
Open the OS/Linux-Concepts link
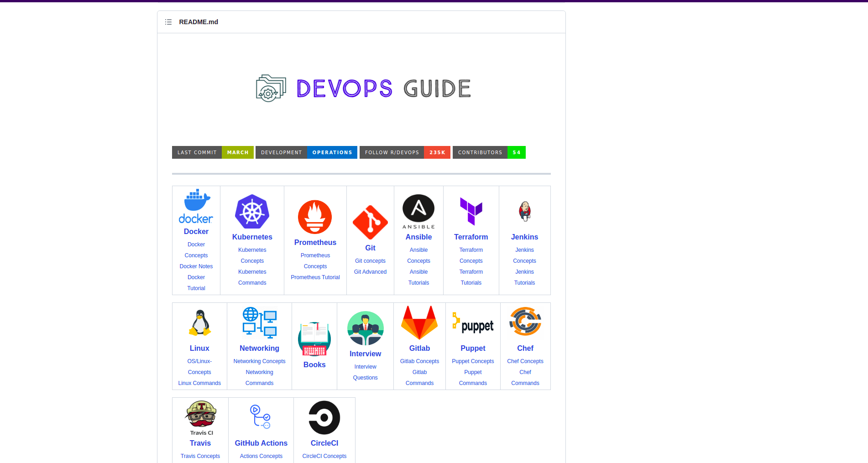coord(199,367)
